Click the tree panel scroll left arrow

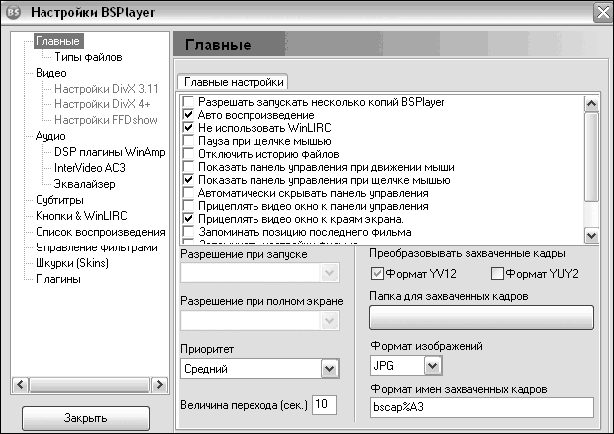[20, 385]
